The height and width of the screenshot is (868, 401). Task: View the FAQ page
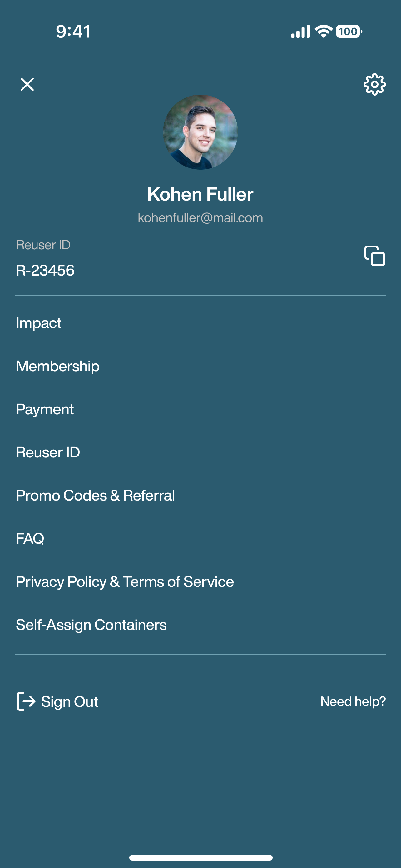[x=30, y=538]
